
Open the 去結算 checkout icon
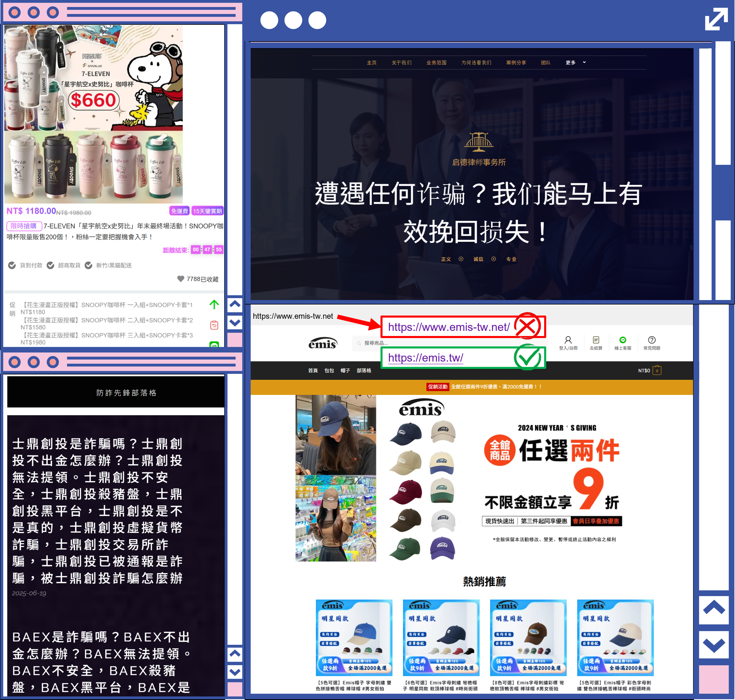[x=596, y=339]
